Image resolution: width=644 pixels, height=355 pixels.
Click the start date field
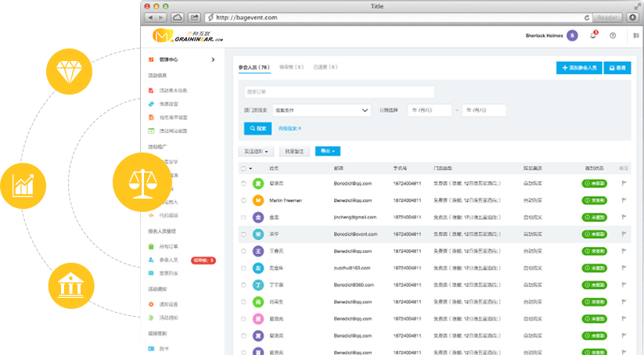[430, 110]
